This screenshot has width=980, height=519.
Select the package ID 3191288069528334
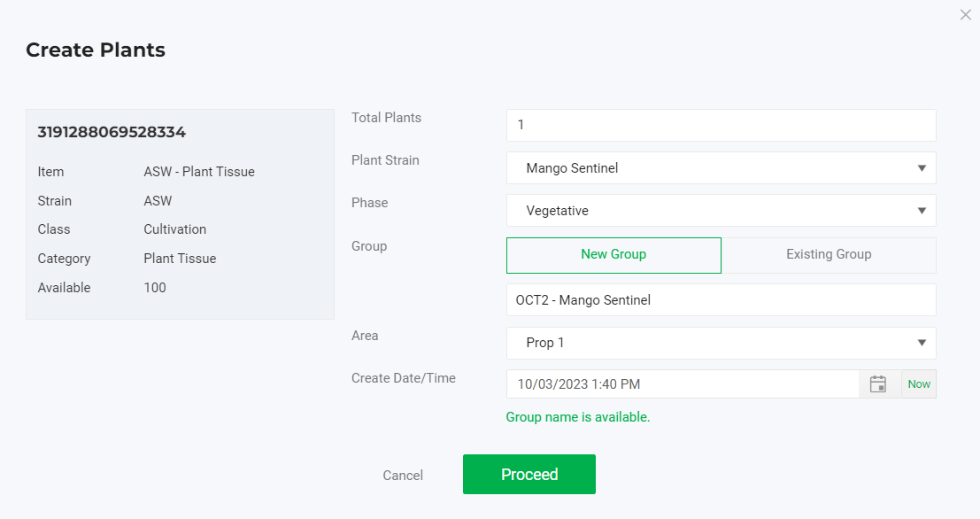[x=112, y=133]
